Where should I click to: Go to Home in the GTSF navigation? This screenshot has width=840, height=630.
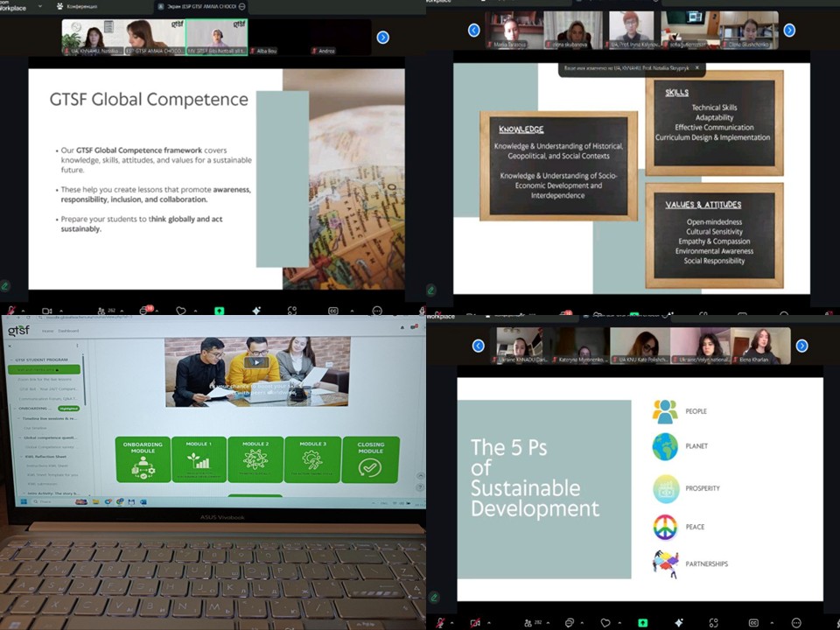click(x=47, y=331)
